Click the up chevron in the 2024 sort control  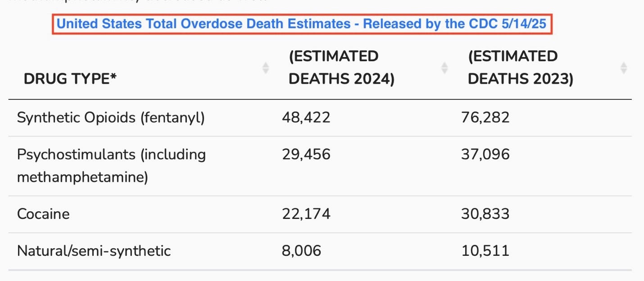[x=445, y=66]
